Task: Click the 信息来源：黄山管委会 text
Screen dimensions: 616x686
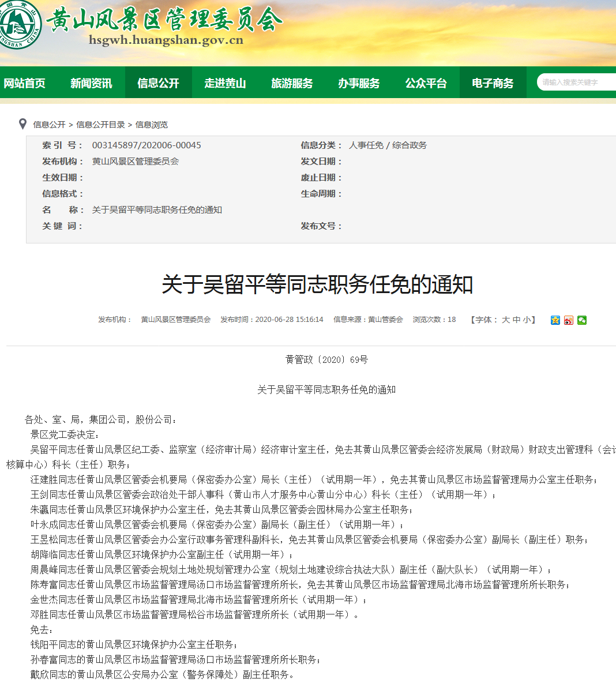Action: pos(368,320)
